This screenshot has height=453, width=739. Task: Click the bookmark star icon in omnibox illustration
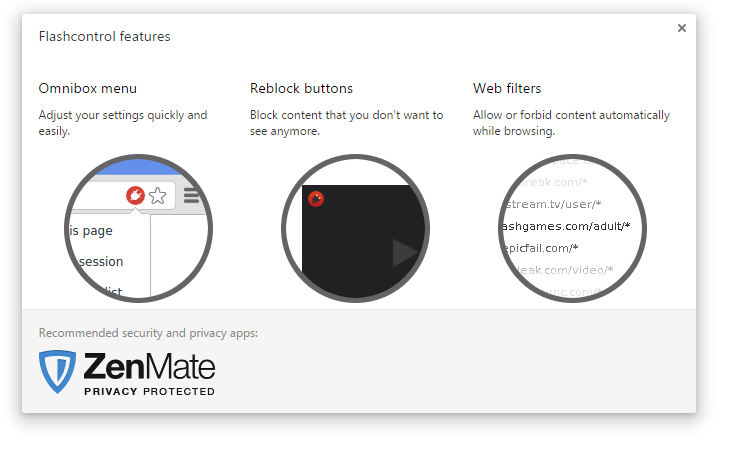158,196
